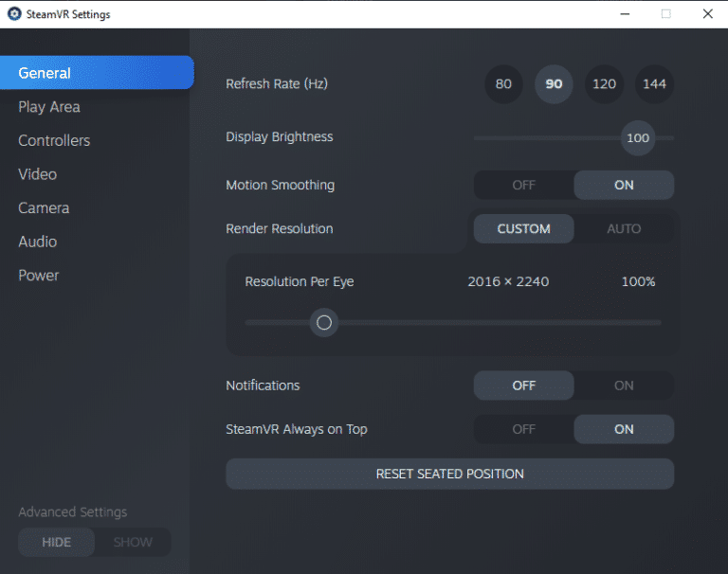
Task: Turn Motion Smoothing off
Action: [x=523, y=186]
